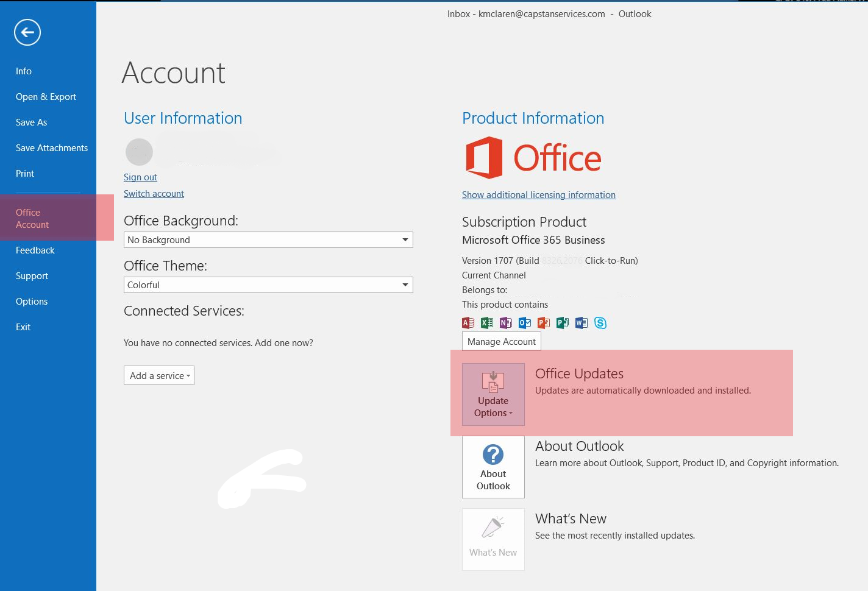Click the Word app icon
The image size is (868, 591).
[582, 323]
